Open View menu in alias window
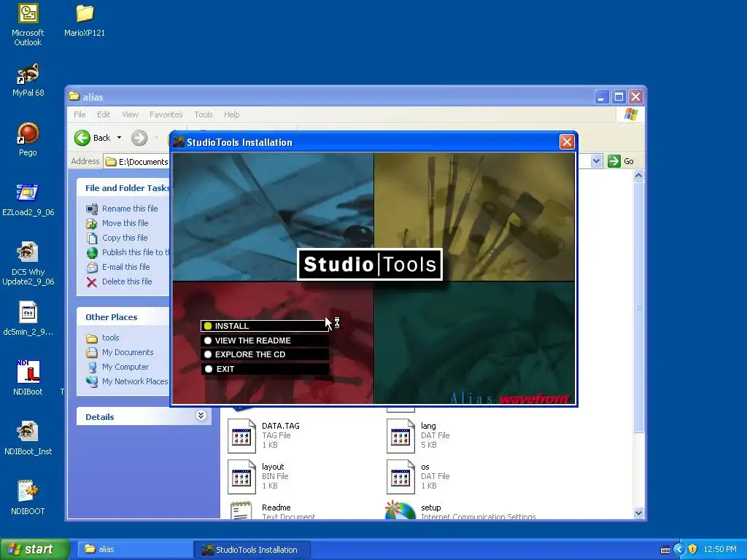This screenshot has width=747, height=560. [x=130, y=114]
